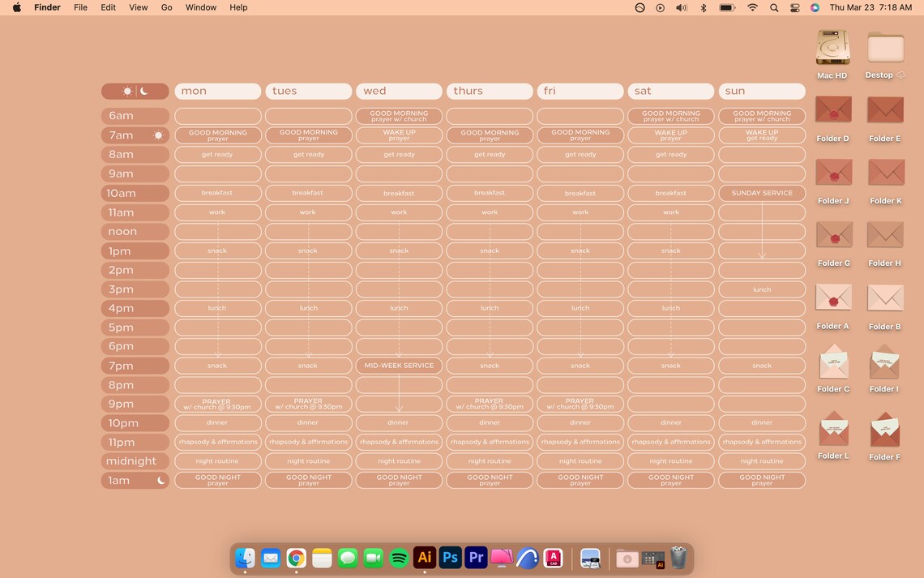Open Control Center from the menu bar
This screenshot has width=924, height=578.
795,7
